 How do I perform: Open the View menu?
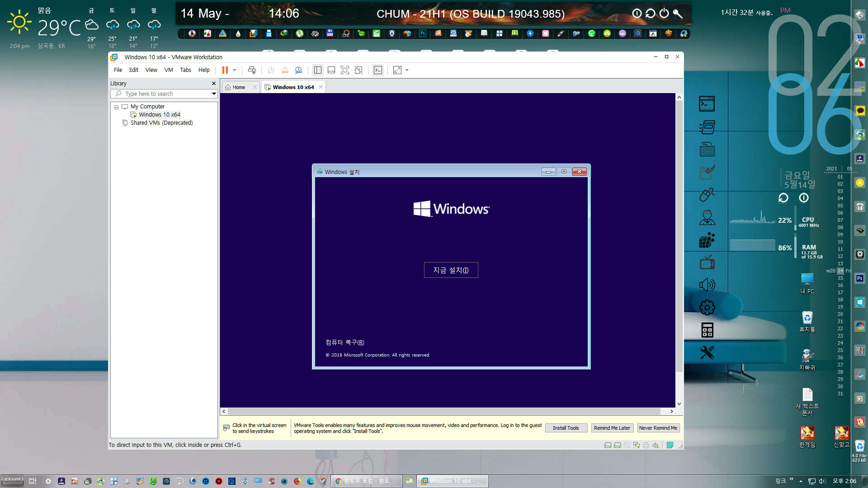click(x=151, y=70)
